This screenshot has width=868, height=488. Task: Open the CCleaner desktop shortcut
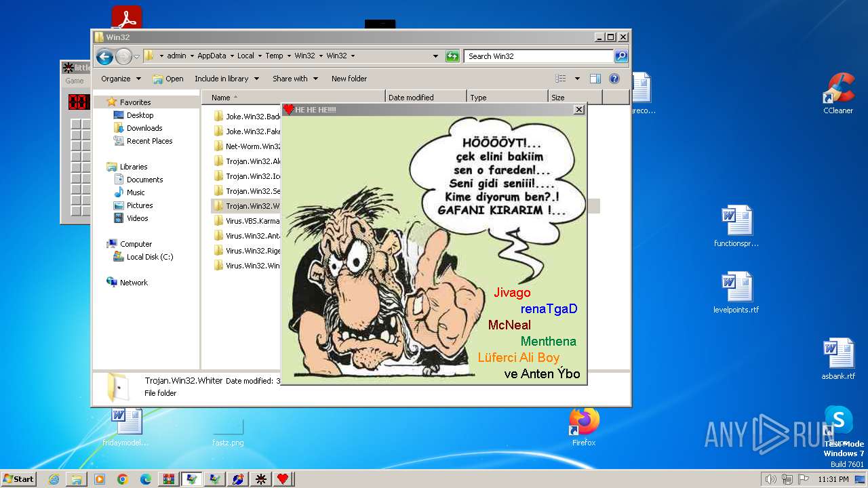pos(838,94)
